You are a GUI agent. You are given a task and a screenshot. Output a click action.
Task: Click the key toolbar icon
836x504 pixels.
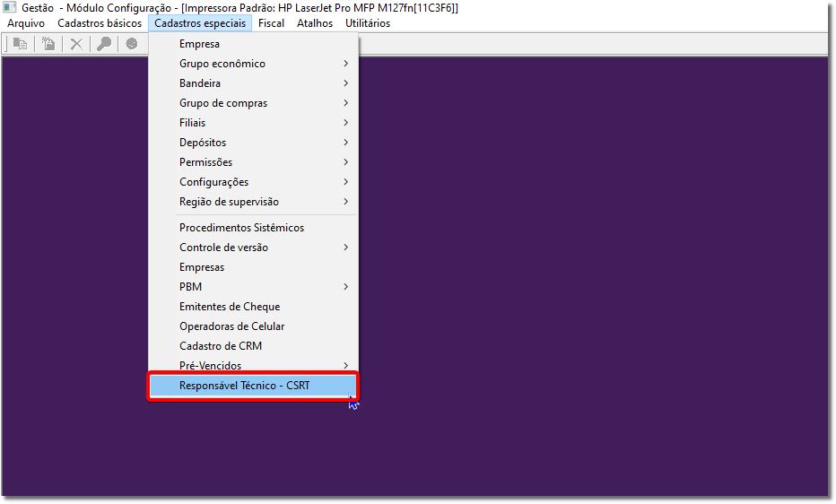(x=104, y=44)
